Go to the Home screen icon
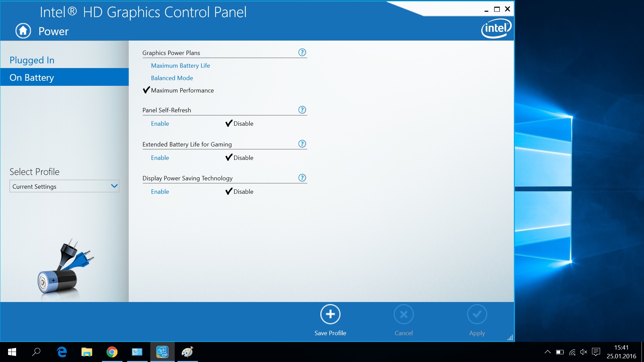Viewport: 644px width, 362px height. 23,31
